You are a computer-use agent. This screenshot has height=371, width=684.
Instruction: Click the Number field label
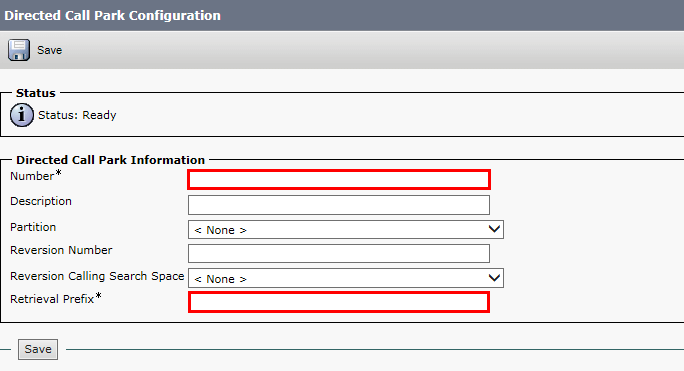coord(32,176)
